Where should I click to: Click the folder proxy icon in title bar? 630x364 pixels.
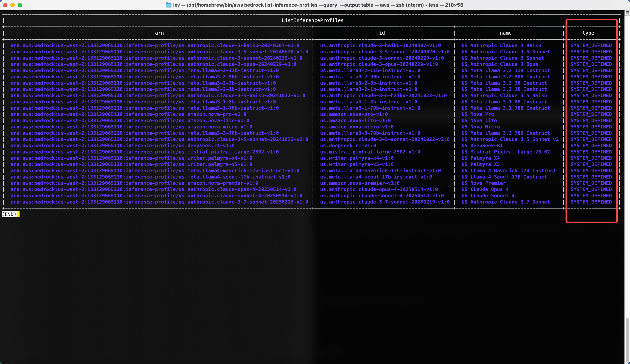169,5
